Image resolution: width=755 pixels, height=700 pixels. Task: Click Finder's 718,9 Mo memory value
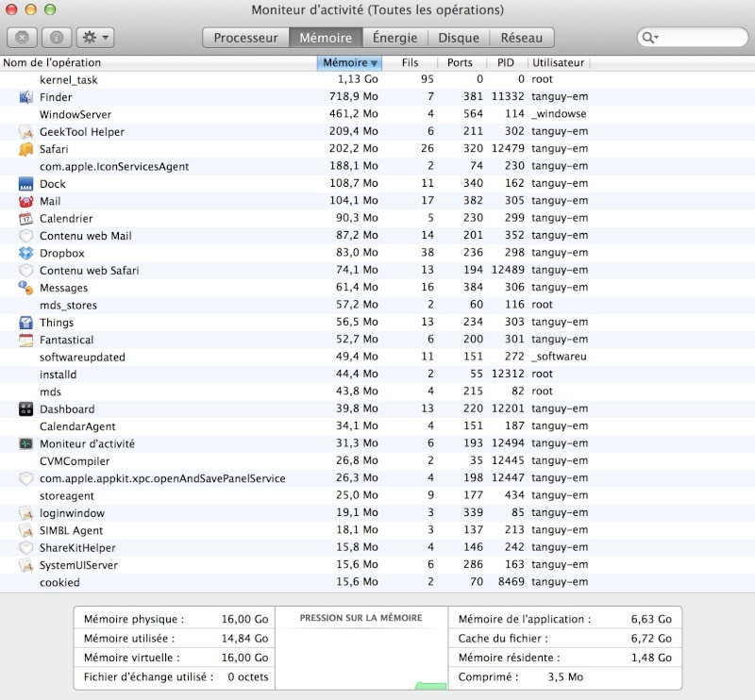coord(353,97)
